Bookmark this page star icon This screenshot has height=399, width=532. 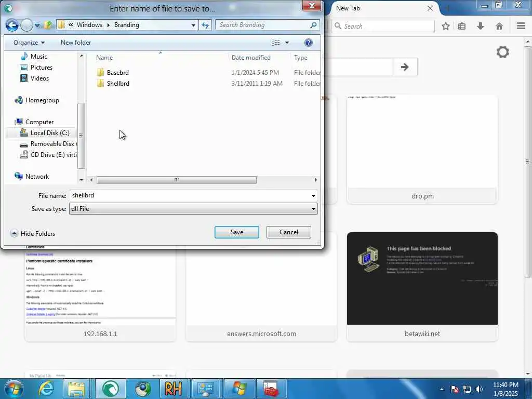[x=445, y=26]
